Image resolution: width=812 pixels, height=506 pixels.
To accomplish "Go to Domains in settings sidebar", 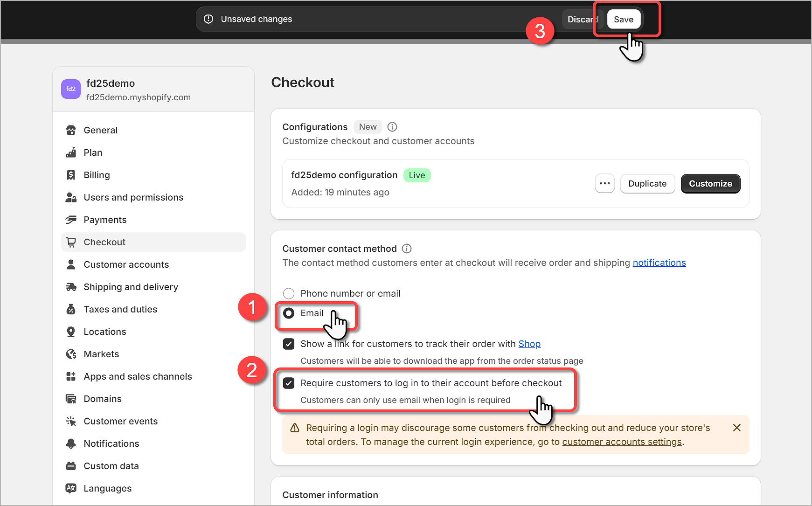I will click(103, 399).
